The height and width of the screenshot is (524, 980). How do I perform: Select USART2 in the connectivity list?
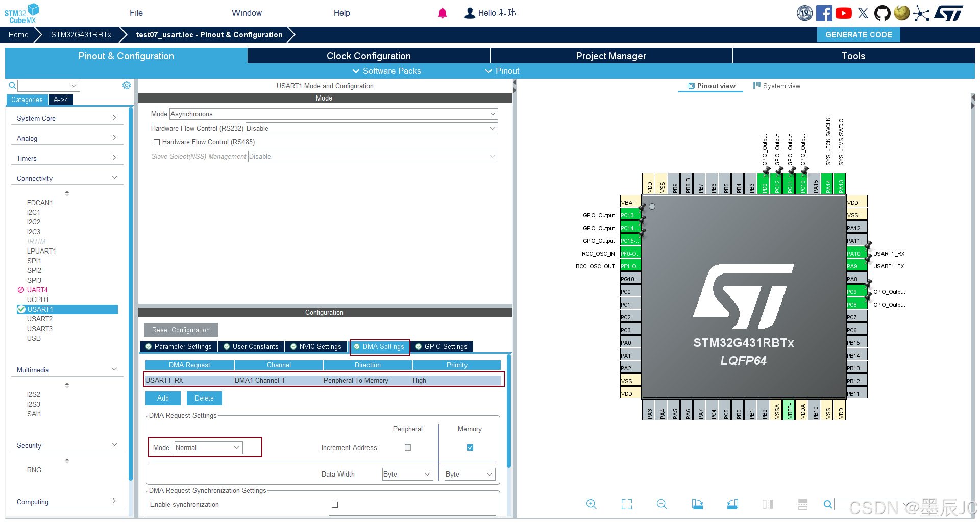40,319
